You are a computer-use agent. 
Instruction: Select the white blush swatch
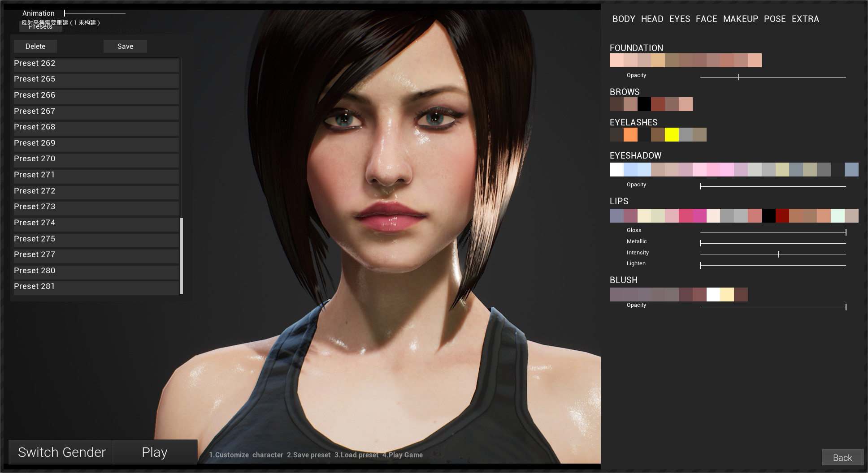pyautogui.click(x=713, y=294)
